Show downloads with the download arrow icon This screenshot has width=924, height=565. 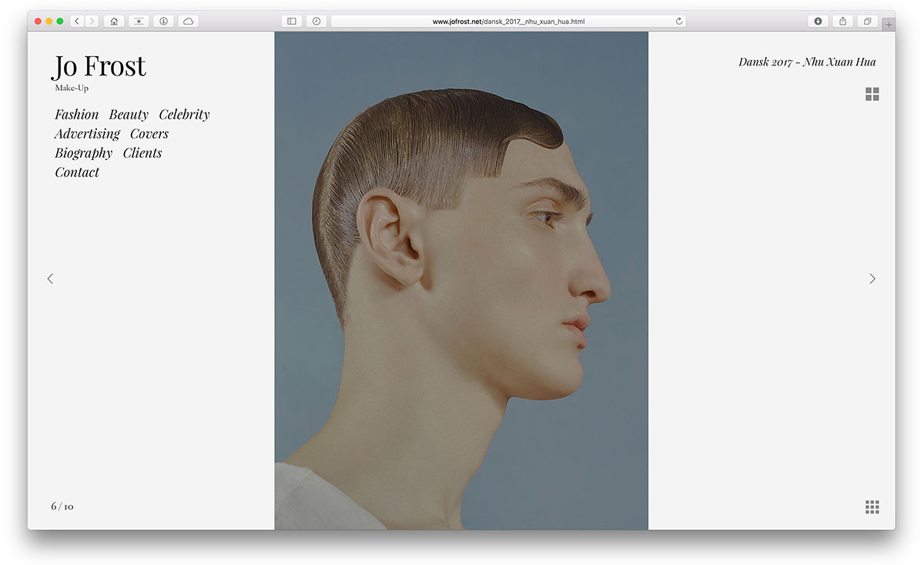click(x=818, y=22)
